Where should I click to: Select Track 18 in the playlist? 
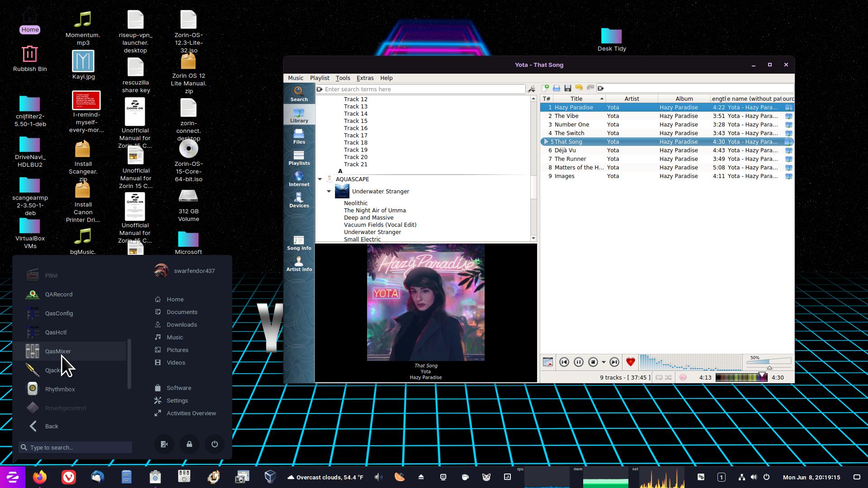pos(356,142)
